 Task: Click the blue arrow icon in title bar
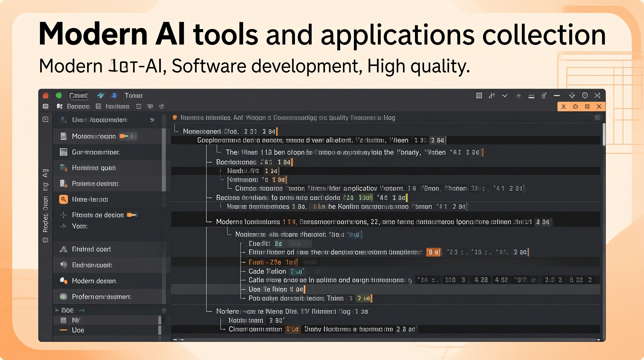[x=114, y=95]
